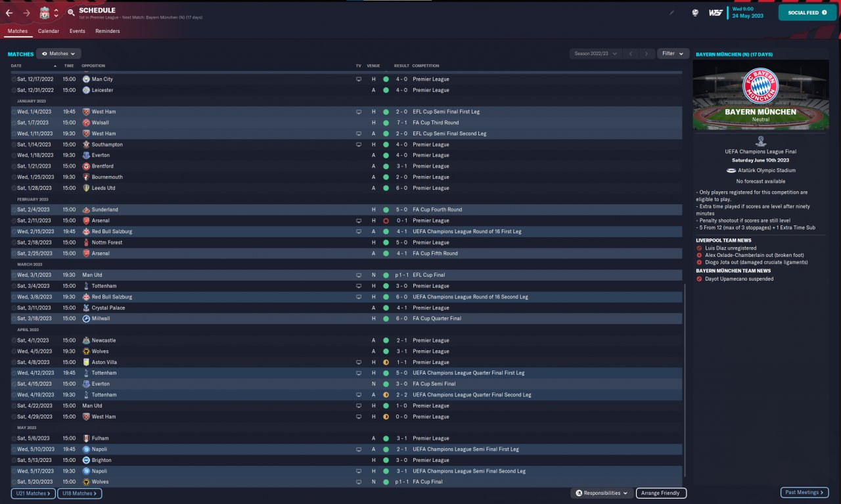Open the search magnifier
The height and width of the screenshot is (504, 841).
(70, 12)
